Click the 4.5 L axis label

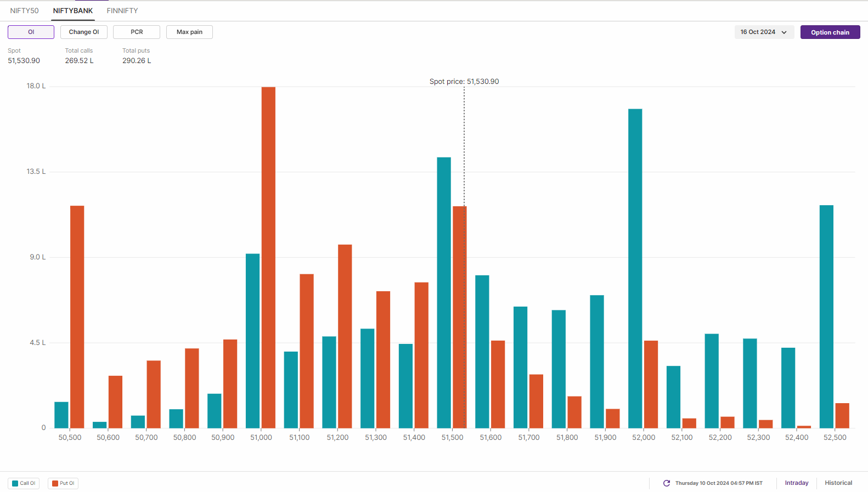click(38, 343)
